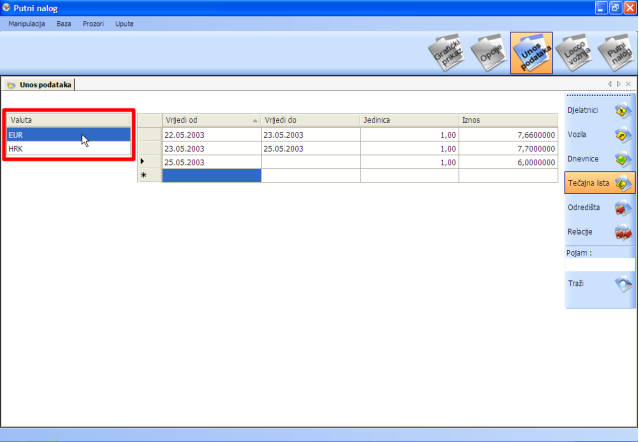Click the Iznos cell 6,0000000
The width and height of the screenshot is (639, 442).
click(x=508, y=162)
